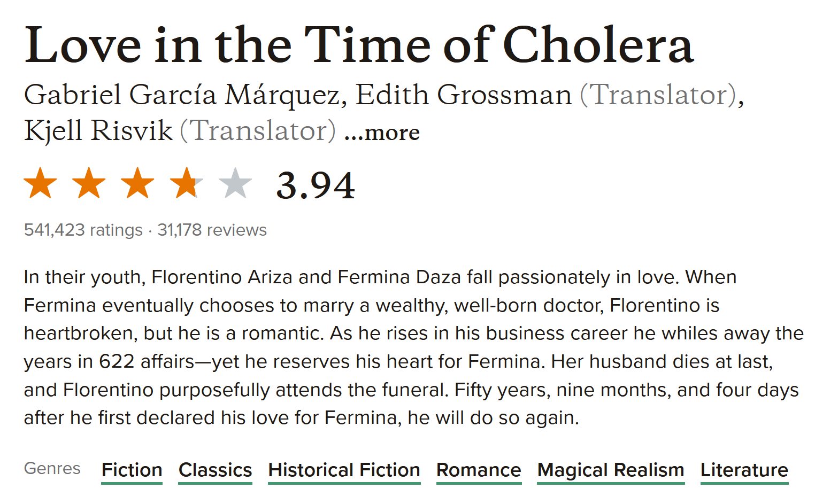The width and height of the screenshot is (838, 504).
Task: Click the partially filled fourth star
Action: (x=186, y=183)
